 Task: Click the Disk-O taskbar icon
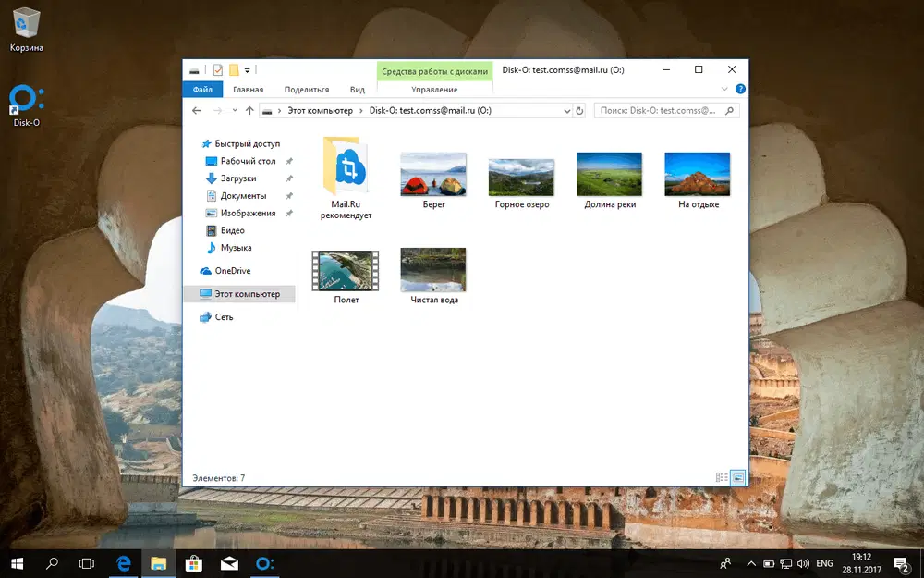point(264,564)
